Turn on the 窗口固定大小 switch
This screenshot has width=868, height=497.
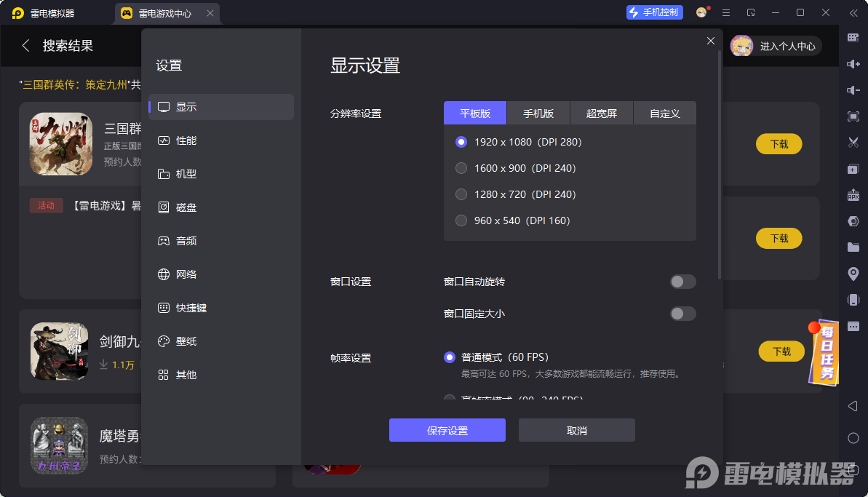click(x=682, y=314)
